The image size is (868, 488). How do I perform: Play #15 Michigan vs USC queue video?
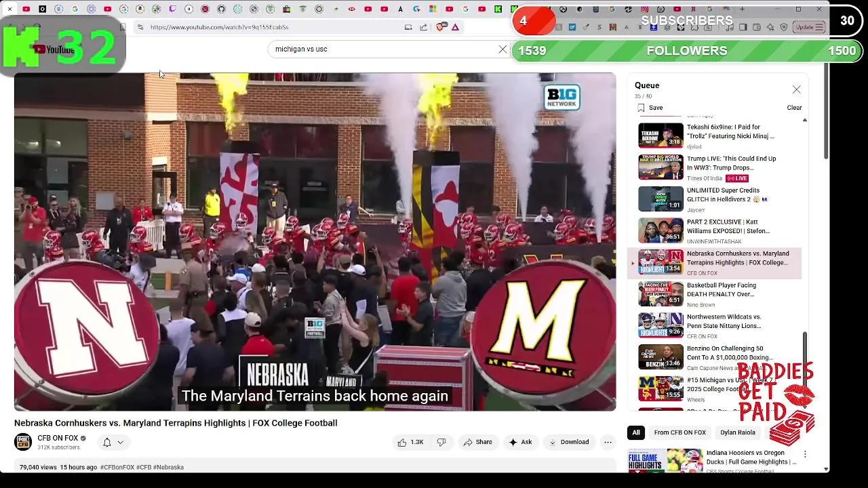tap(719, 388)
